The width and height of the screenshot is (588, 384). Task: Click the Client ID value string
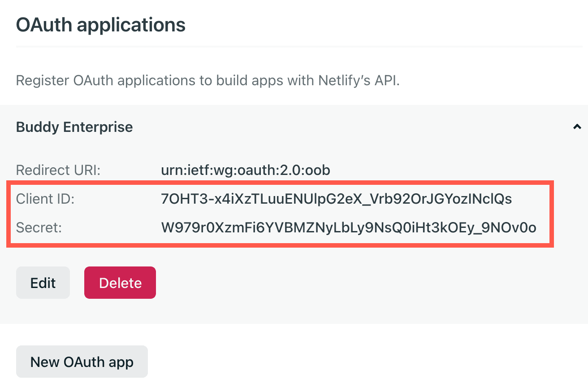(x=336, y=199)
